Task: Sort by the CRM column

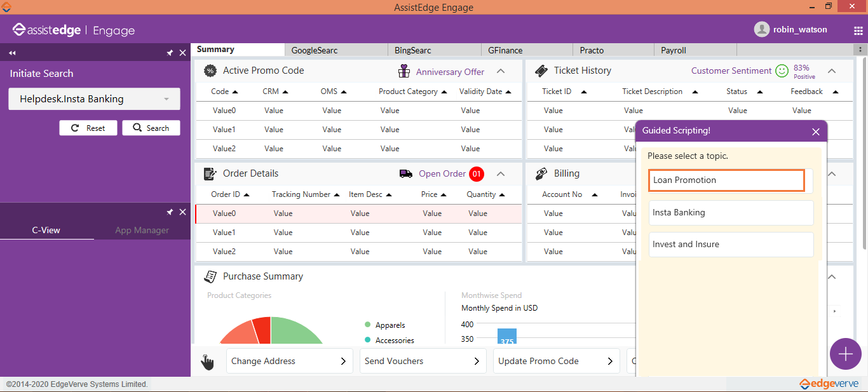Action: (x=275, y=91)
